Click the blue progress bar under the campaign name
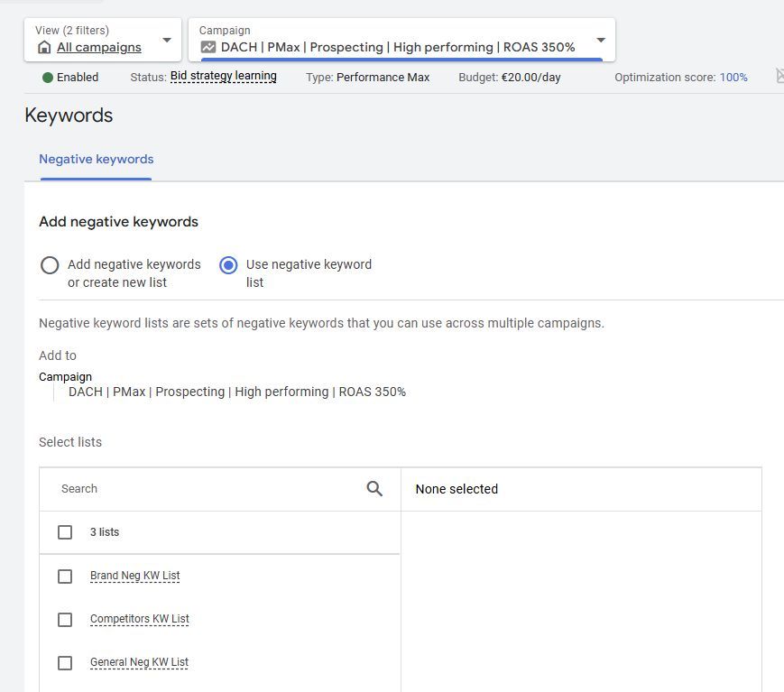The image size is (784, 692). (x=397, y=60)
